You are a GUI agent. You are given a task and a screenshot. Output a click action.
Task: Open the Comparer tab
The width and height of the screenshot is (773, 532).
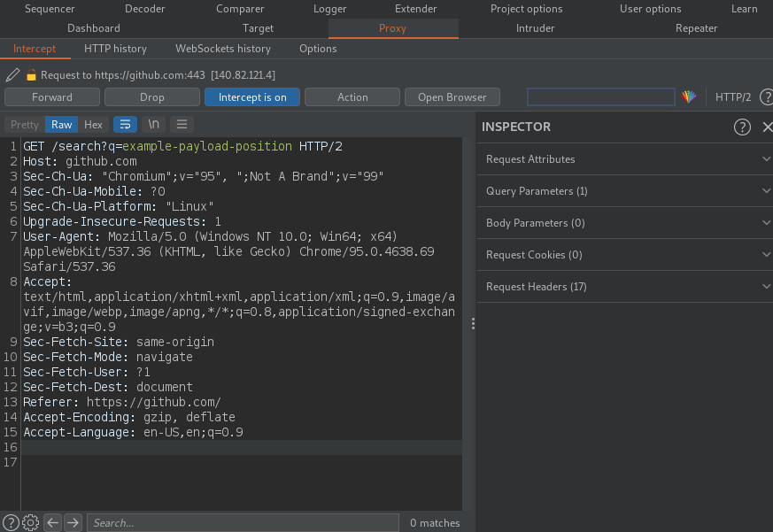click(x=240, y=9)
